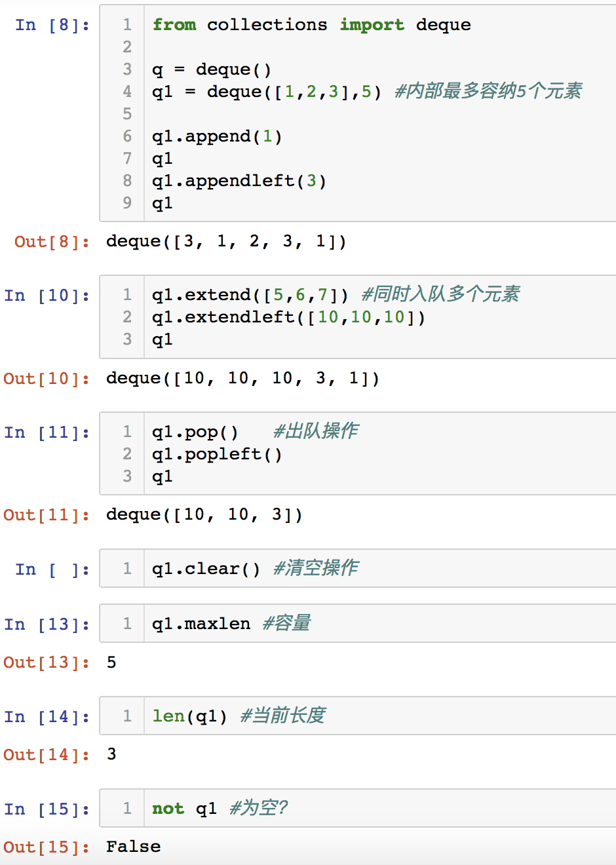This screenshot has width=616, height=865.
Task: Click the Out[13] output value 5
Action: click(111, 663)
